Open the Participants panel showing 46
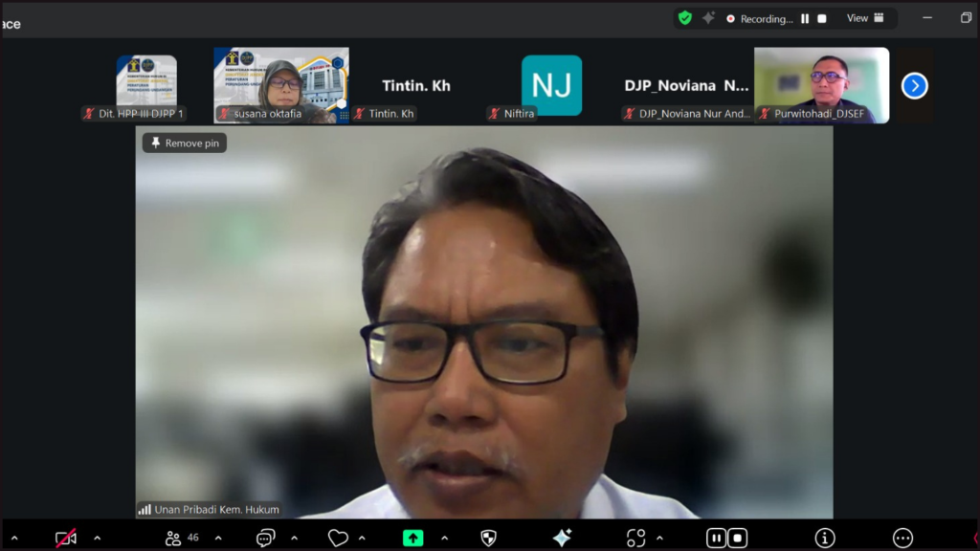The height and width of the screenshot is (551, 980). (181, 538)
